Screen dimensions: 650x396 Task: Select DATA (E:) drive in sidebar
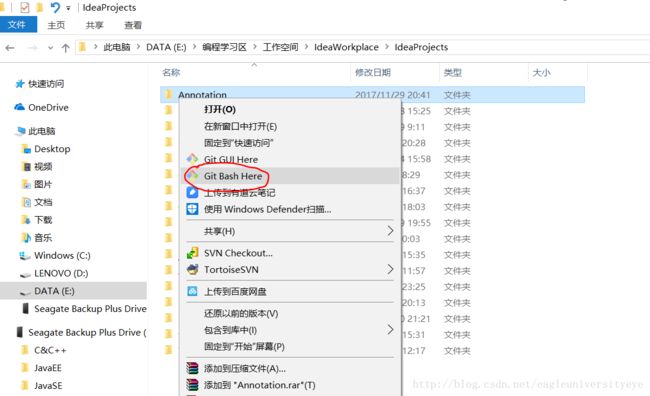[54, 291]
